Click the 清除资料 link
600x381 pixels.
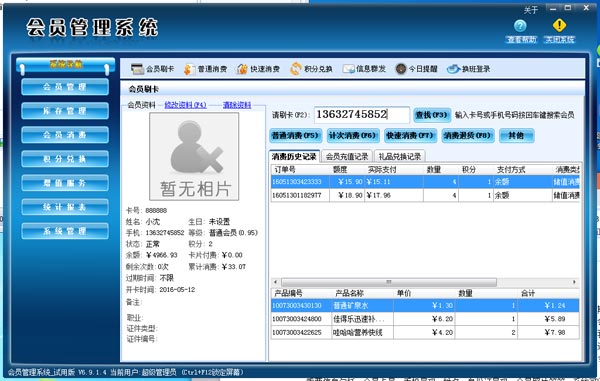point(237,105)
